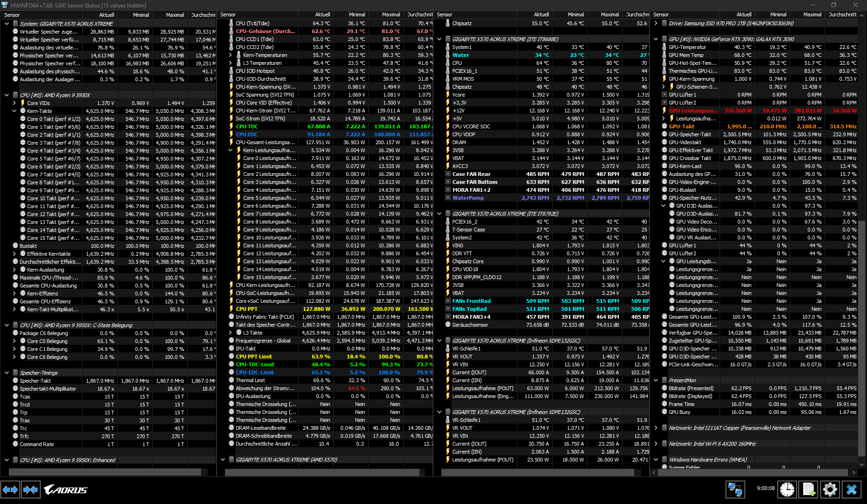Click the thermometer icon beside Water

[x=447, y=55]
